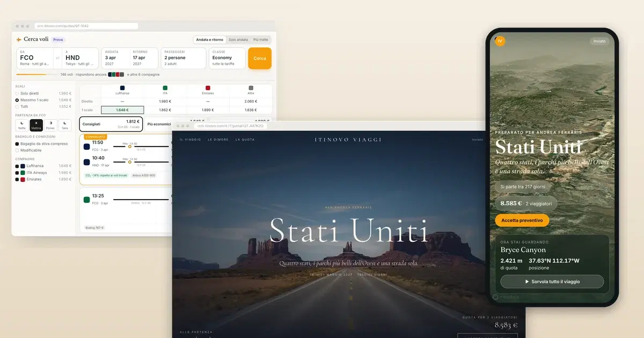
Task: Tap the orange IV avatar on phone
Action: tap(500, 41)
